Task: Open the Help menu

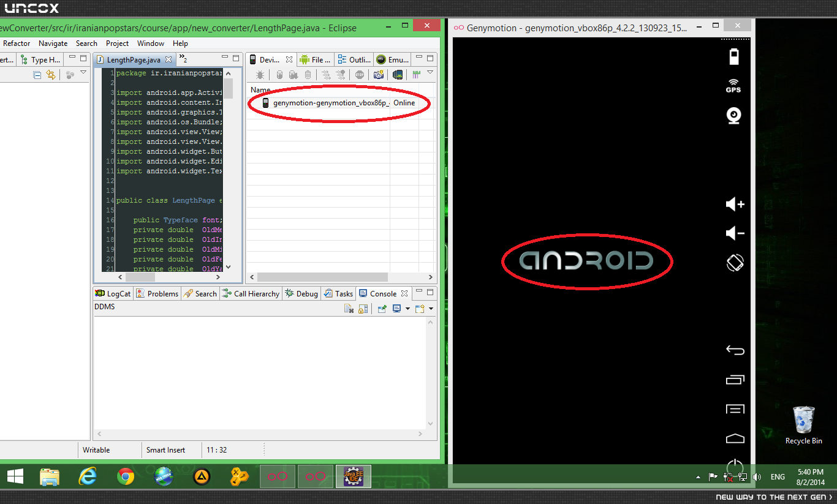Action: [180, 43]
